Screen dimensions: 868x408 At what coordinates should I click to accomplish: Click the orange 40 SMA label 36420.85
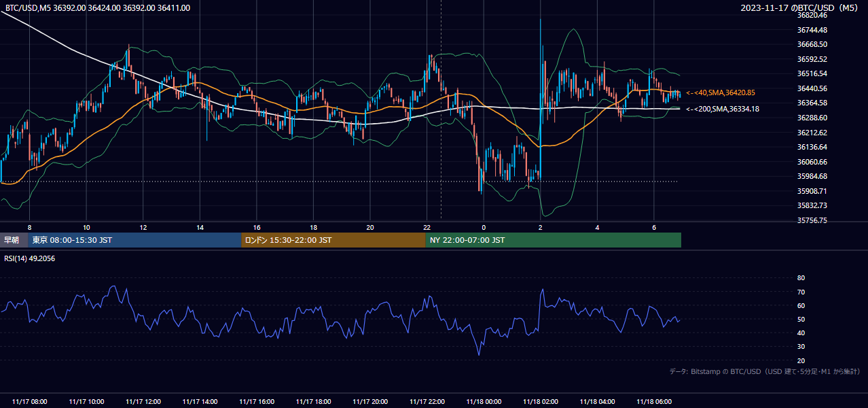tap(721, 92)
